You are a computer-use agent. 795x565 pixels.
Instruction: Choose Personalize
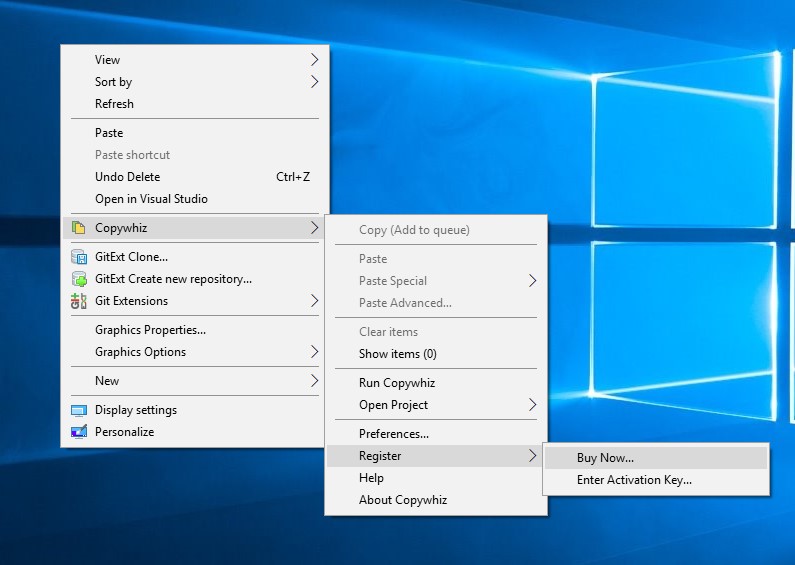click(195, 432)
